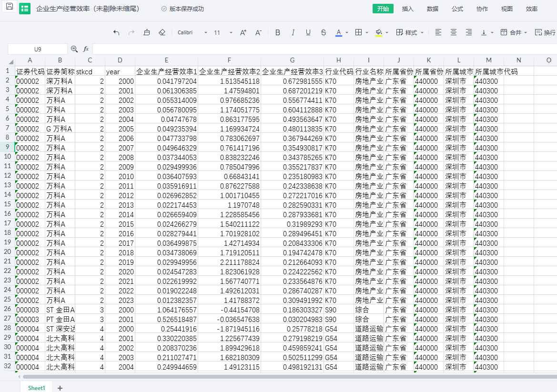
Task: Toggle strikethrough formatting
Action: click(x=323, y=33)
